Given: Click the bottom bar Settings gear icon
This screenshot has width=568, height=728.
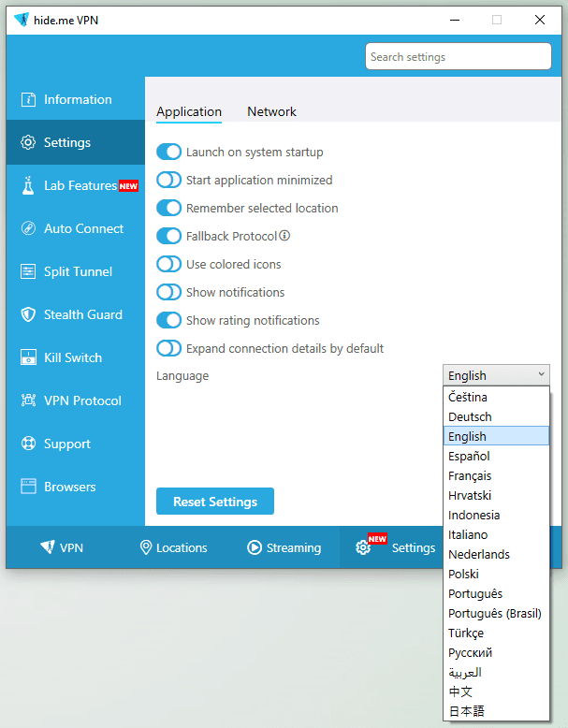Looking at the screenshot, I should pos(363,547).
